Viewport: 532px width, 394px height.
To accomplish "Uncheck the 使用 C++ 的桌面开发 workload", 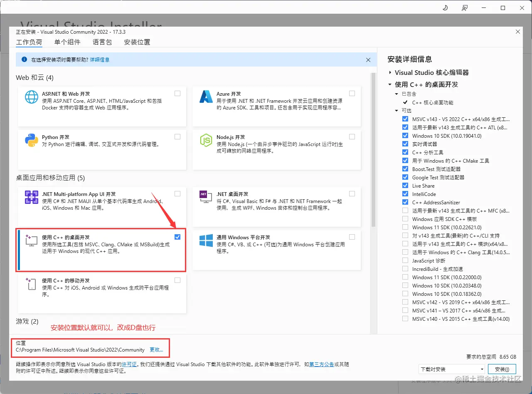I will click(177, 237).
